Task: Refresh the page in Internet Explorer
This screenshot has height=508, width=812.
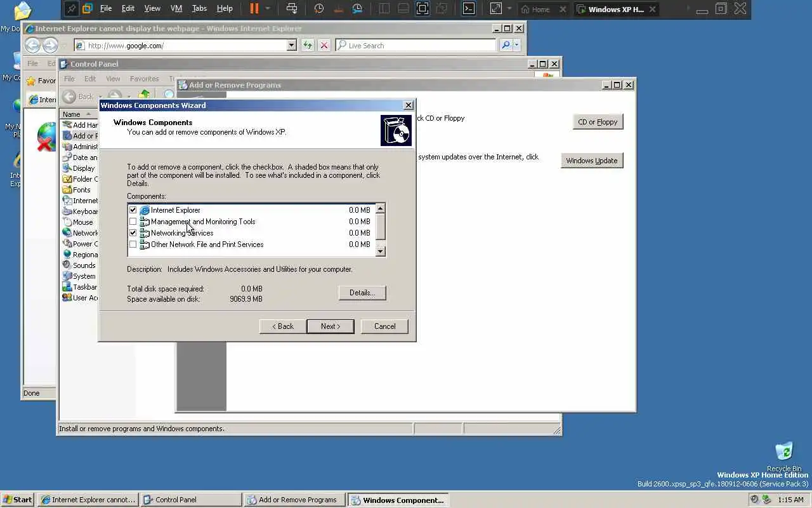Action: click(x=308, y=45)
